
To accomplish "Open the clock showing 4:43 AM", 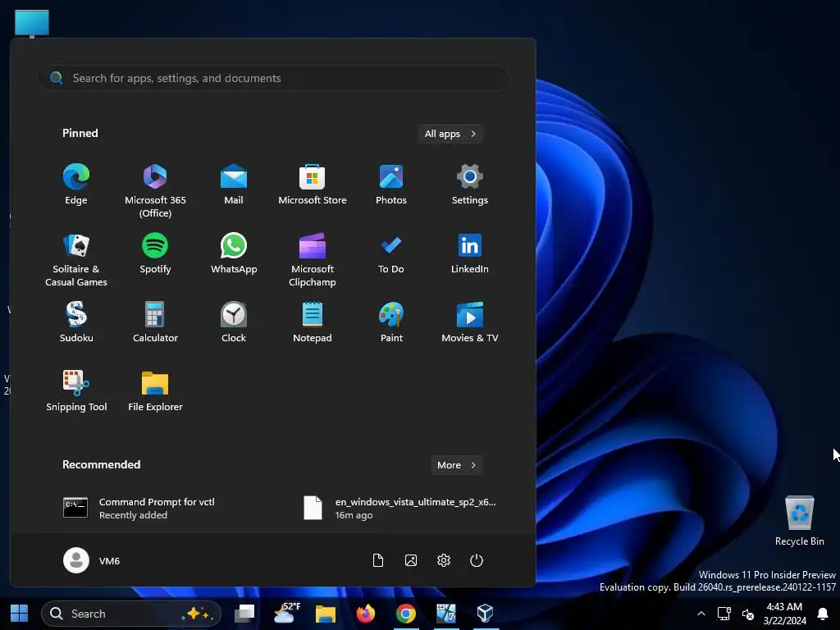I will pos(785,614).
